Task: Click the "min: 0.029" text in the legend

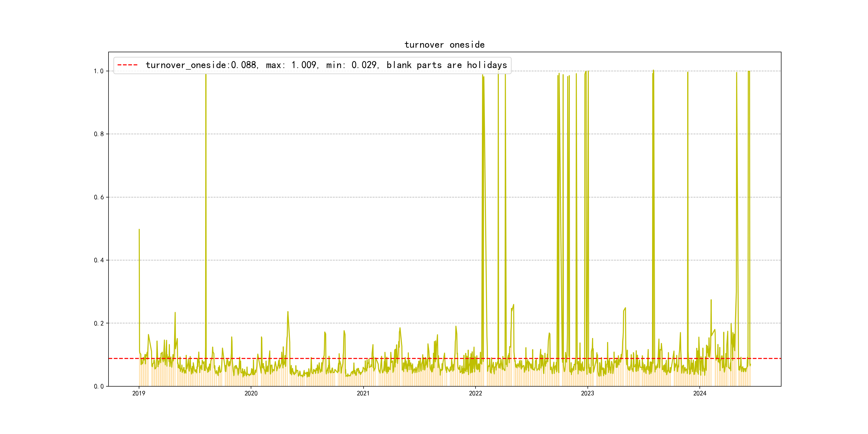Action: click(352, 65)
